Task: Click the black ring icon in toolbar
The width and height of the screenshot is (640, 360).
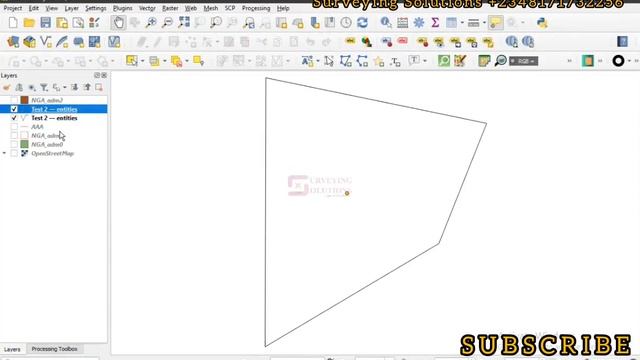Action: (618, 61)
